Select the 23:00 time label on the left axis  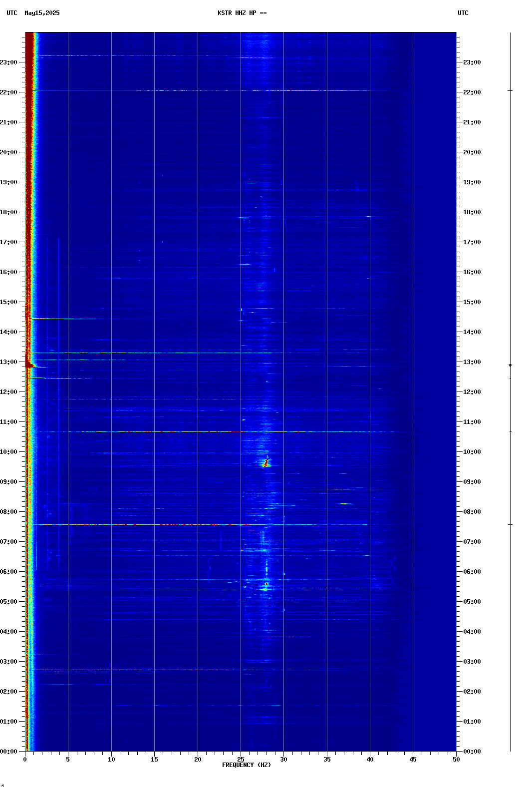9,62
